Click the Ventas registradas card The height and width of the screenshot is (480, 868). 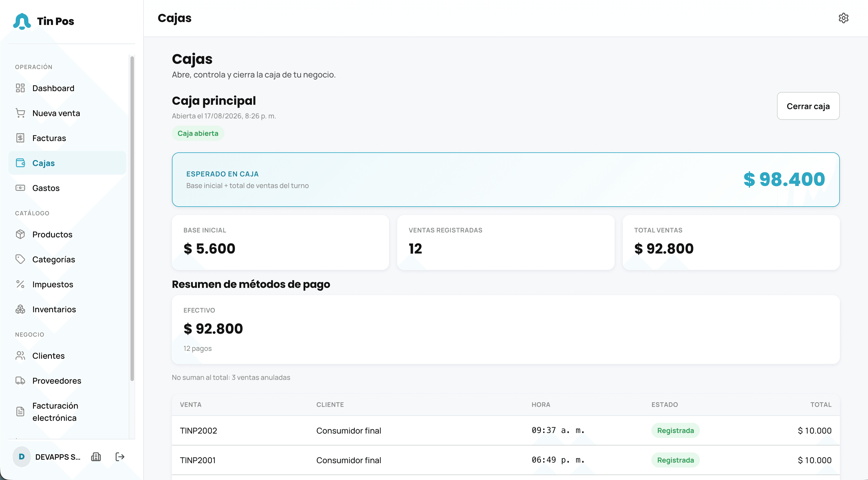click(x=505, y=242)
